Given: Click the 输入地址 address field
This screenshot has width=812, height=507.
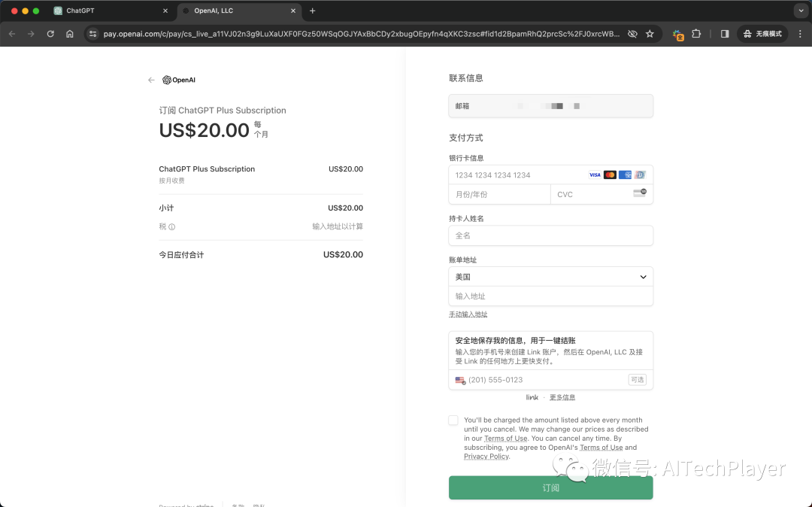Looking at the screenshot, I should tap(550, 296).
